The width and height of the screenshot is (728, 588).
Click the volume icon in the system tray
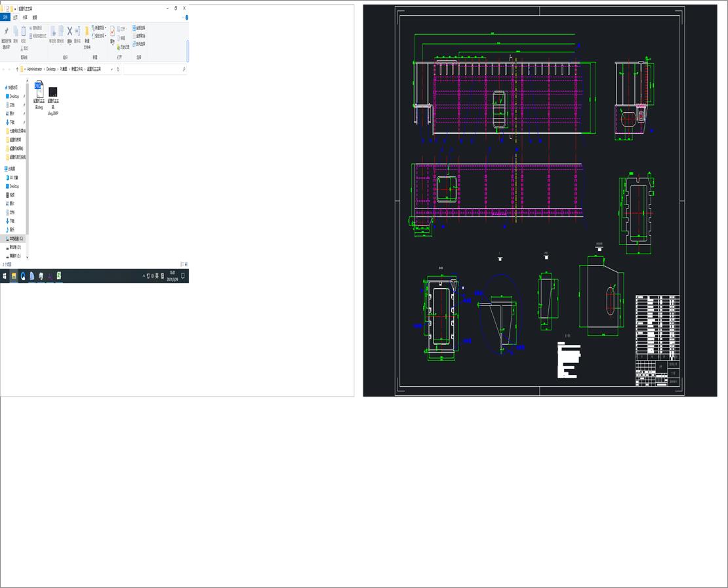[152, 276]
